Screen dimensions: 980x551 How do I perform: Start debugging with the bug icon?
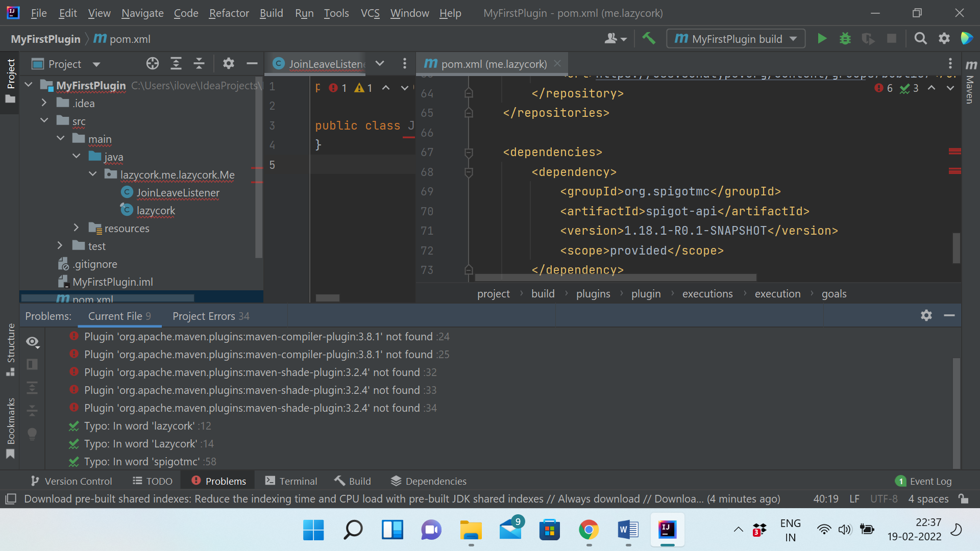[x=845, y=38]
